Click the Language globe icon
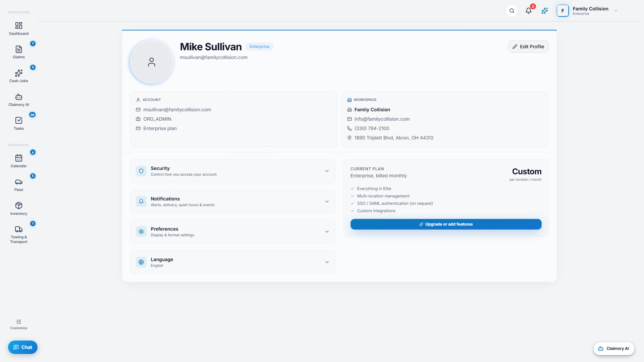 click(x=141, y=262)
